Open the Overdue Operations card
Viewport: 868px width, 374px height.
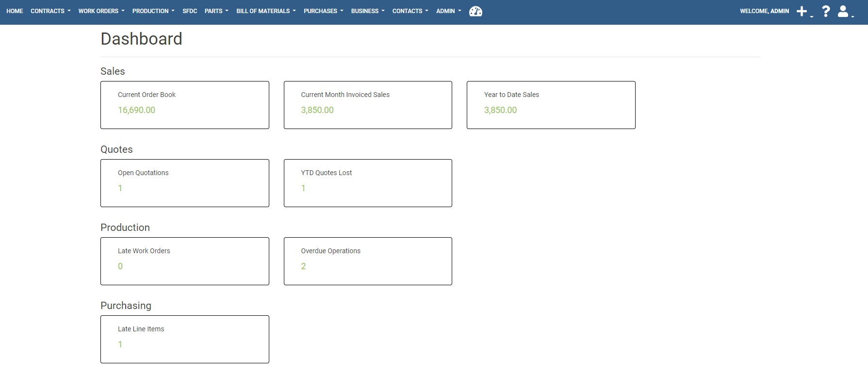[x=367, y=261]
